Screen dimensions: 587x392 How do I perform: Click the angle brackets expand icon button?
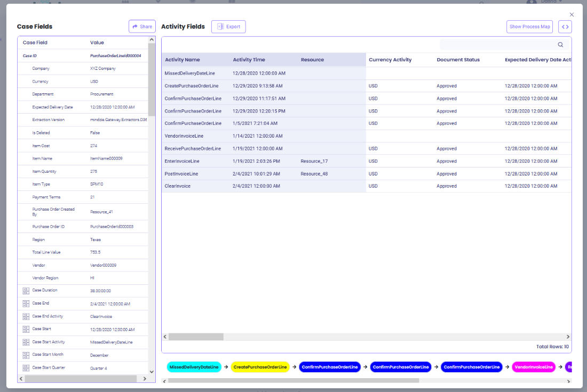(x=565, y=27)
